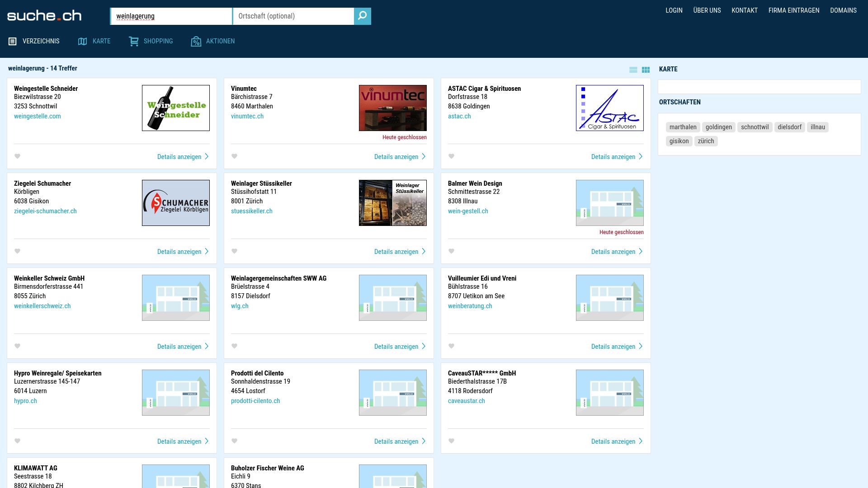Open FIRMA EINTRAGEN page

(793, 10)
